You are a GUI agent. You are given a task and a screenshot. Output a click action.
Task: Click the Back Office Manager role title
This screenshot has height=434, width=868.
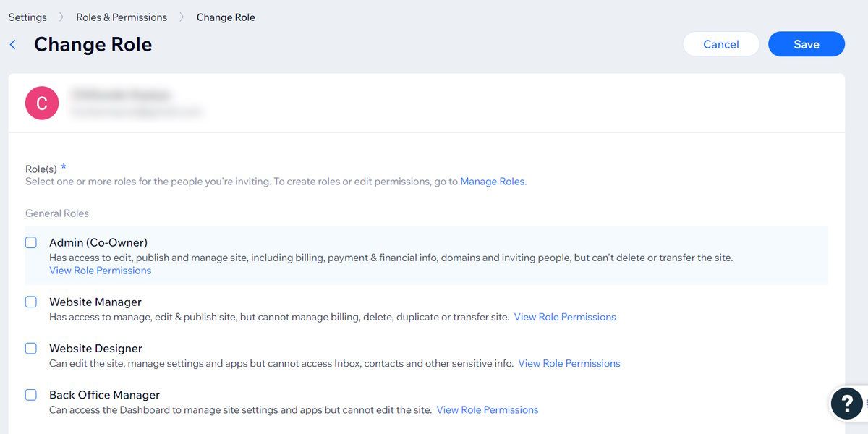pyautogui.click(x=104, y=395)
